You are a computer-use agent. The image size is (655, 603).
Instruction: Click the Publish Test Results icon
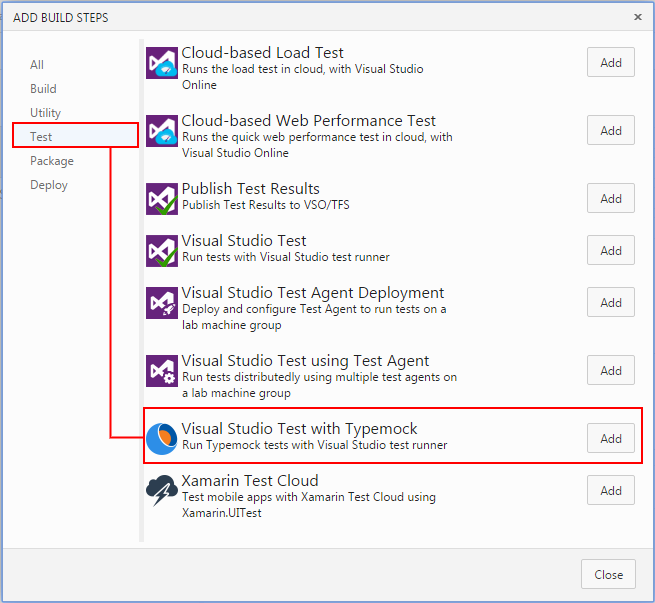coord(162,199)
